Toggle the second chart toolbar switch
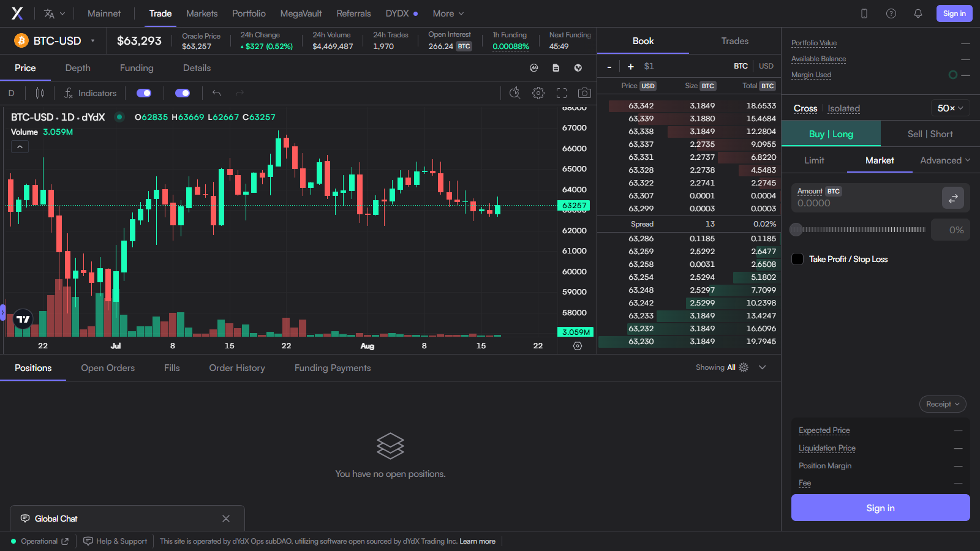The image size is (980, 551). (183, 93)
